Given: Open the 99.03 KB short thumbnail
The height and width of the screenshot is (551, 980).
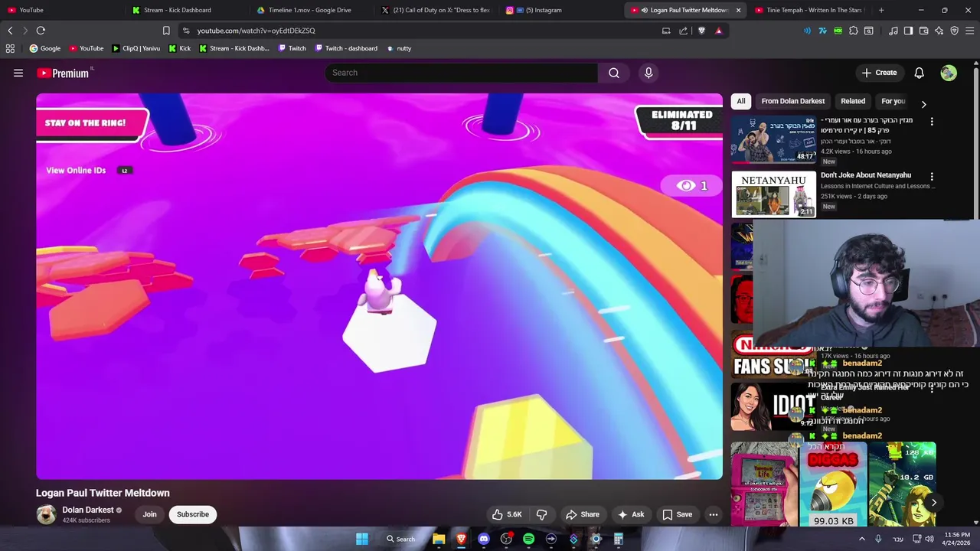Looking at the screenshot, I should pos(833,484).
